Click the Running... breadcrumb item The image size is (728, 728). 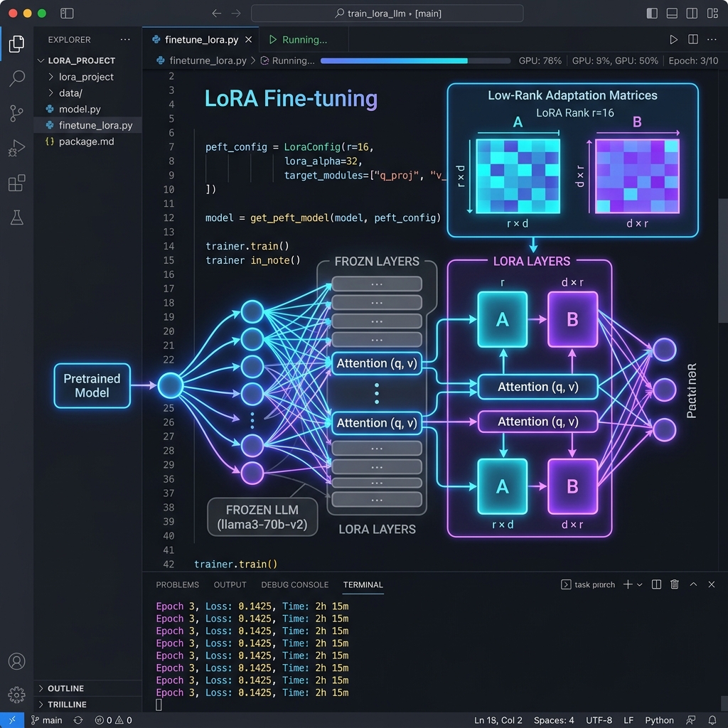[288, 60]
